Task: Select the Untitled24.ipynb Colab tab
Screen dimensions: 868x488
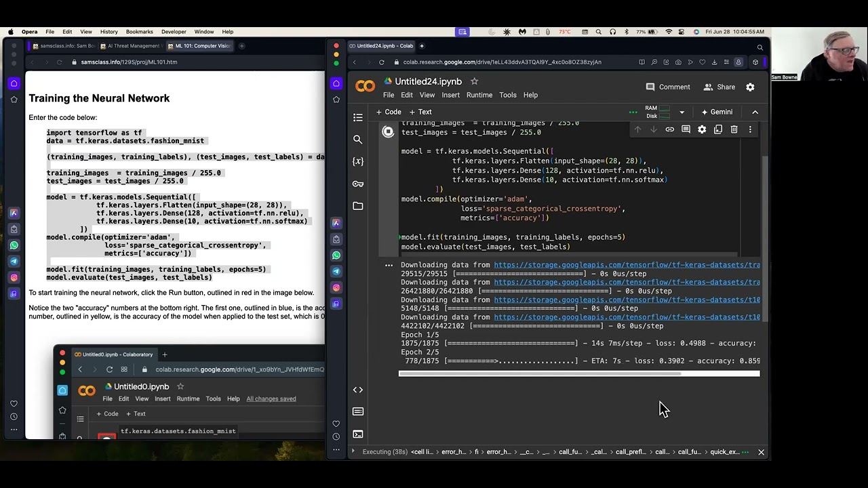Action: (380, 46)
